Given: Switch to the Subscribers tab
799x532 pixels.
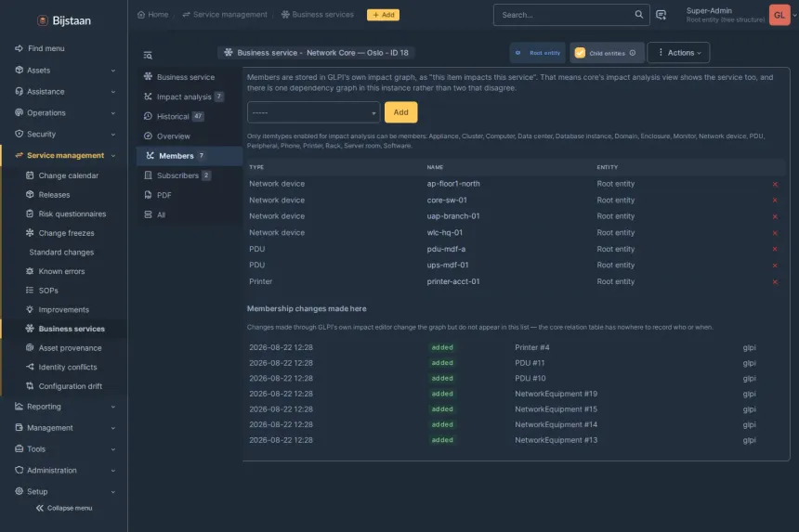Looking at the screenshot, I should tap(189, 175).
